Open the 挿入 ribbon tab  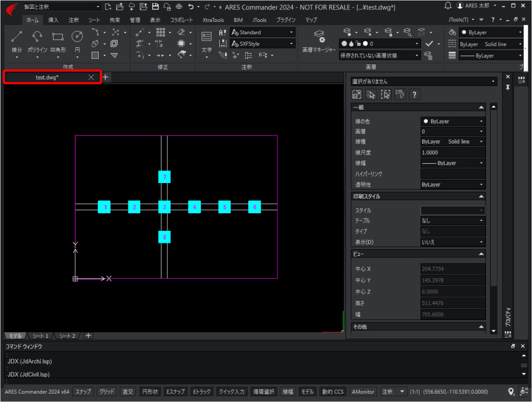point(54,20)
